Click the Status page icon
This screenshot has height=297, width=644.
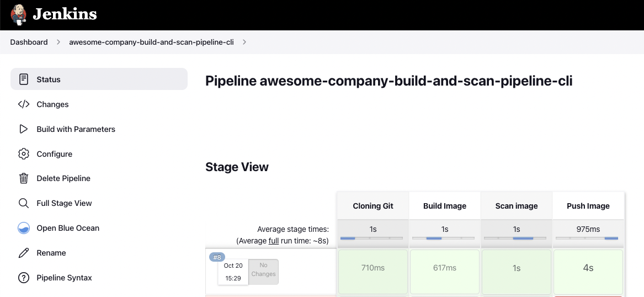[24, 79]
